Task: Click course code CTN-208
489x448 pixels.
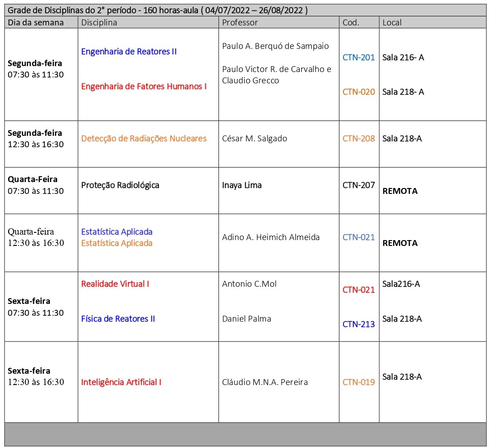Action: [x=358, y=139]
